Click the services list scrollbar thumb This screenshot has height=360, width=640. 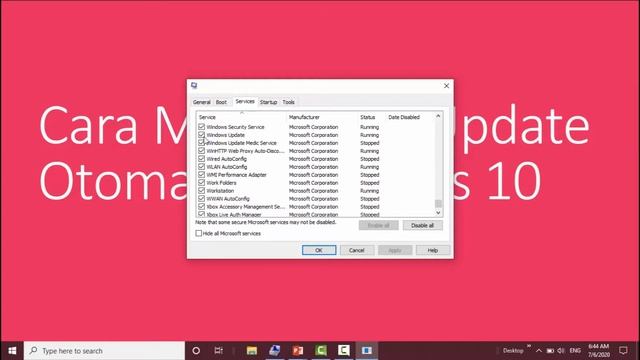point(438,203)
